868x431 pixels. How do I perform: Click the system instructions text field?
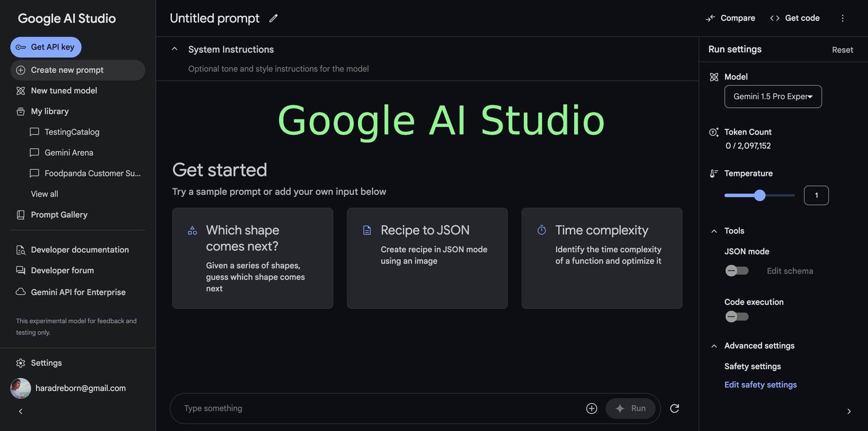click(x=278, y=69)
